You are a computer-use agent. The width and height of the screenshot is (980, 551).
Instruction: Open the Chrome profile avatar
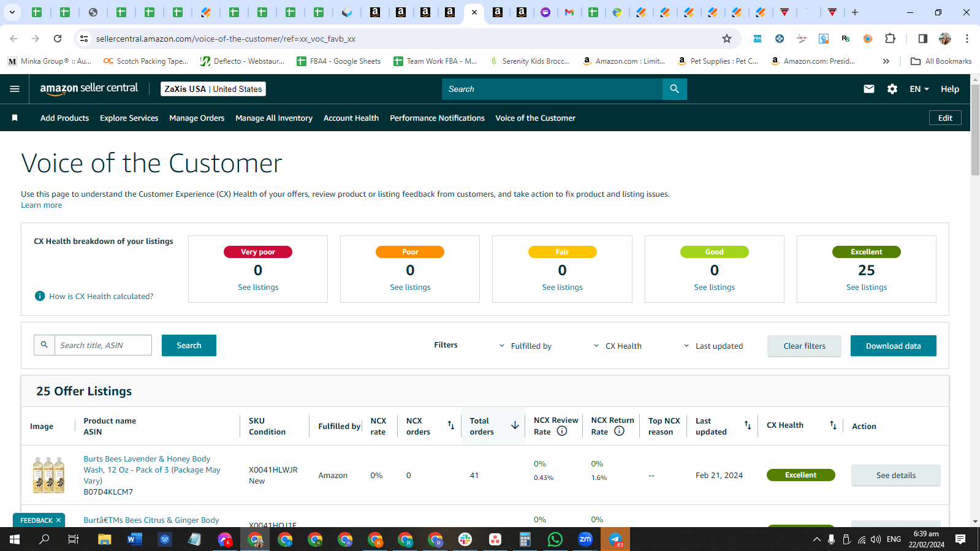[945, 39]
